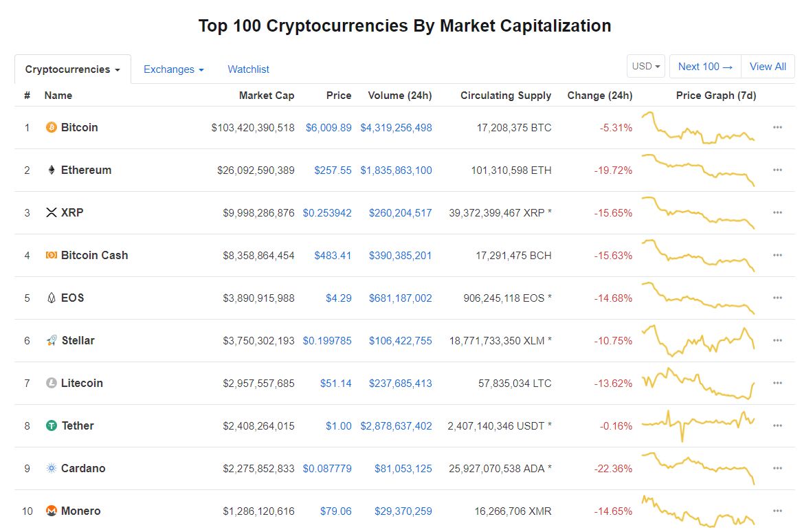Open the USD currency selector
The image size is (802, 532).
pyautogui.click(x=645, y=66)
